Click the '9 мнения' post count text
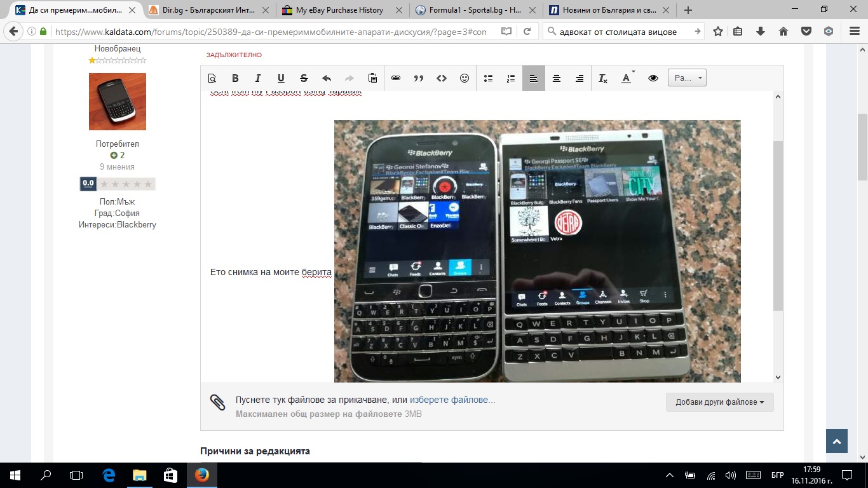This screenshot has height=488, width=868. [117, 167]
